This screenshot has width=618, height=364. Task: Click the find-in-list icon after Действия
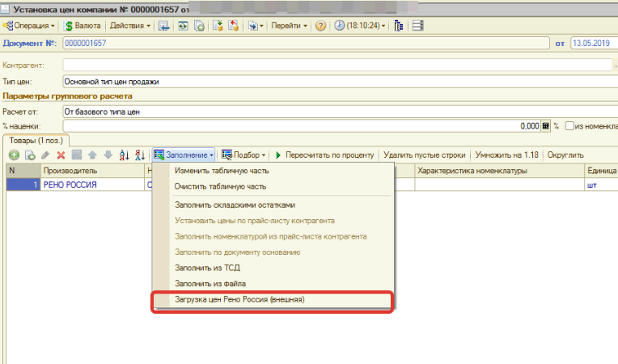163,26
